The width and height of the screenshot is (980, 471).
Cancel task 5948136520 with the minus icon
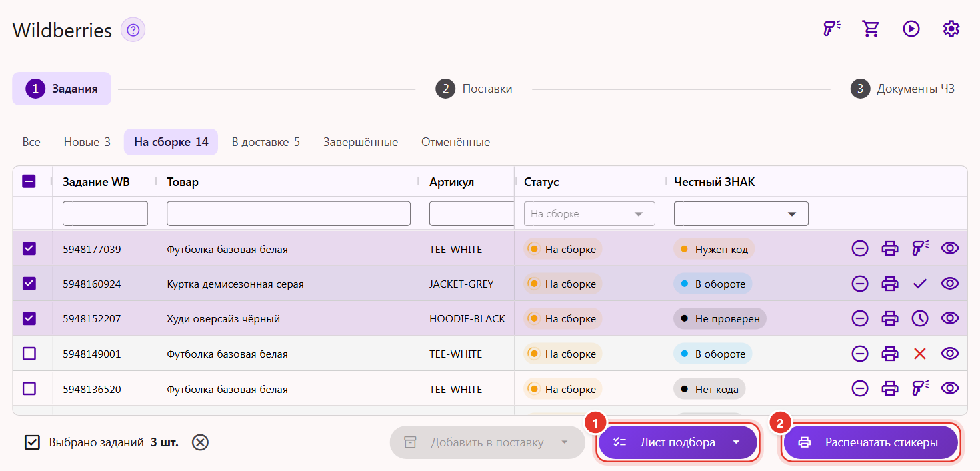(x=860, y=388)
